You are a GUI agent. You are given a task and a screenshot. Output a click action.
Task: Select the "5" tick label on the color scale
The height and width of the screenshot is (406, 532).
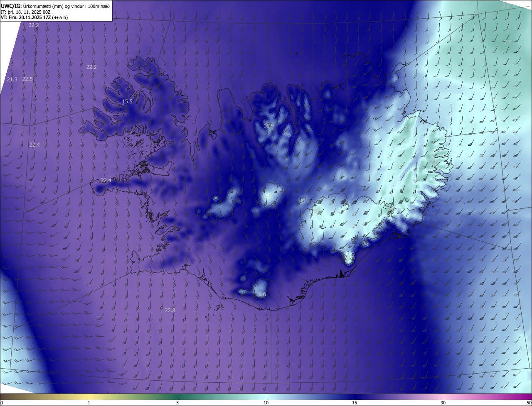pyautogui.click(x=177, y=403)
